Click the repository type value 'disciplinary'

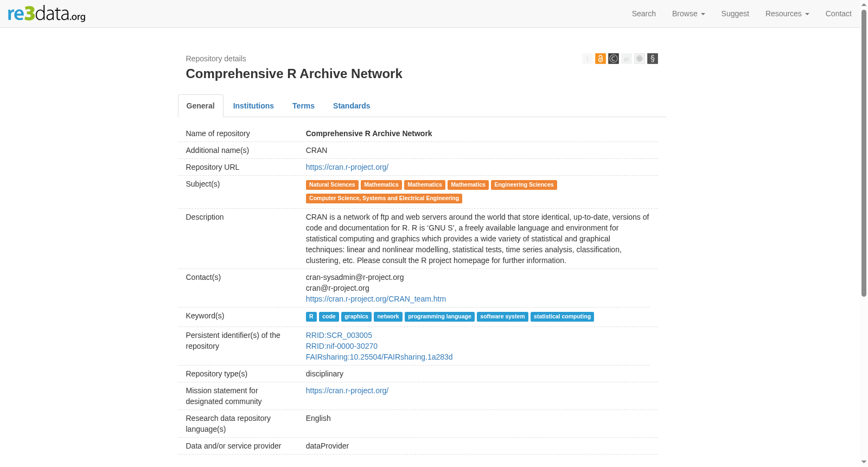(x=324, y=374)
